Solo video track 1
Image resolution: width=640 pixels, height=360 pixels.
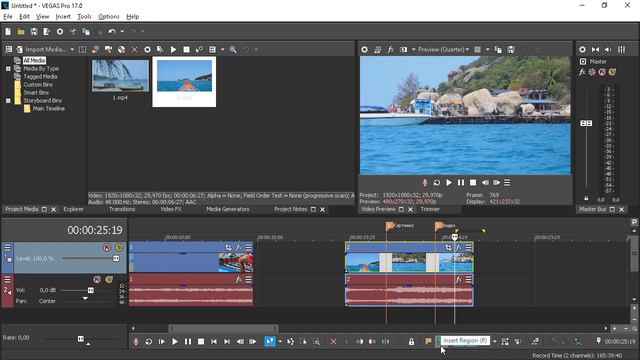pyautogui.click(x=119, y=247)
